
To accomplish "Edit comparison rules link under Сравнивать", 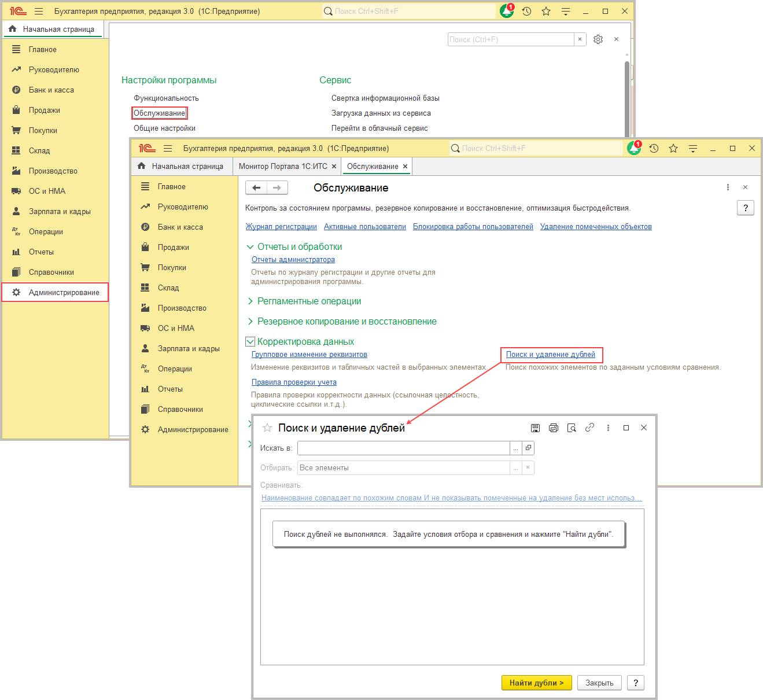I will click(x=451, y=498).
